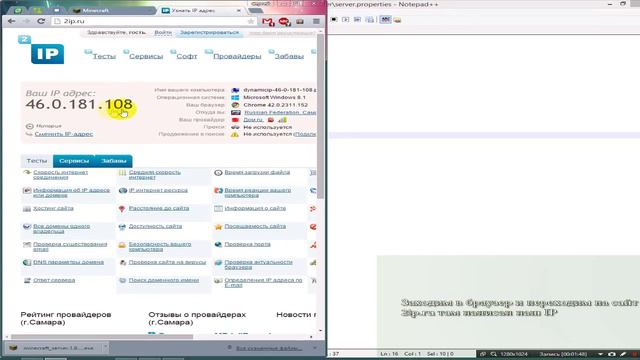Open the 'Сервисы' top navigation menu
640x360 pixels.
pyautogui.click(x=146, y=56)
